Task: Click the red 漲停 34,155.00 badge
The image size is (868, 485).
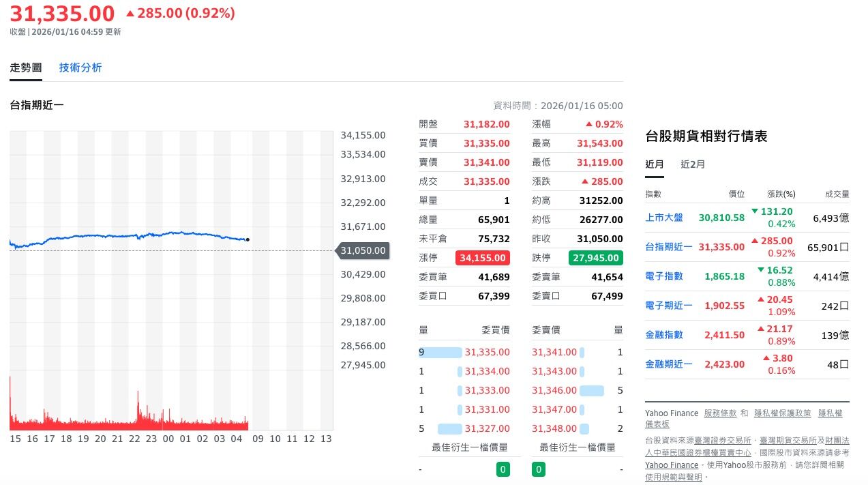Action: click(483, 258)
